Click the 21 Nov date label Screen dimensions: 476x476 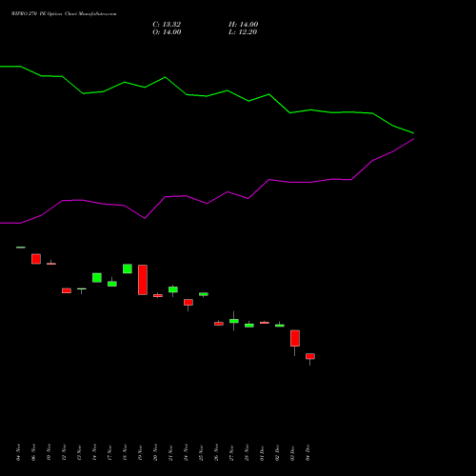click(170, 452)
